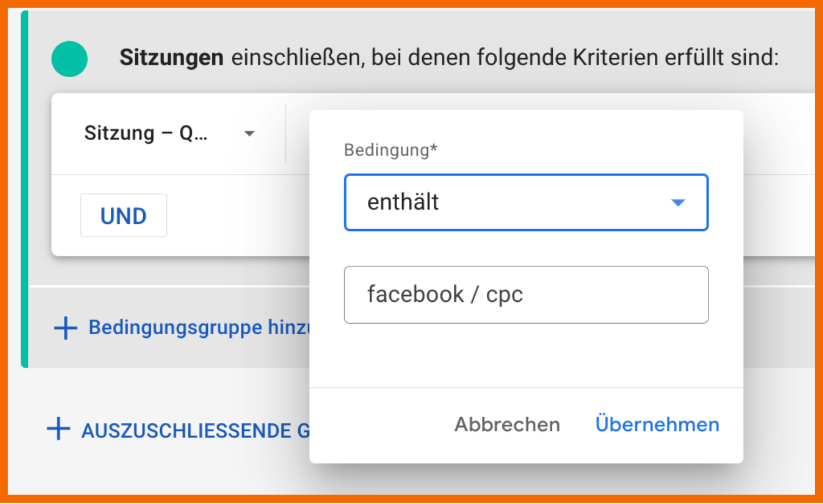The height and width of the screenshot is (504, 823).
Task: Click the blue caret inside the "enthält" field
Action: coord(678,202)
